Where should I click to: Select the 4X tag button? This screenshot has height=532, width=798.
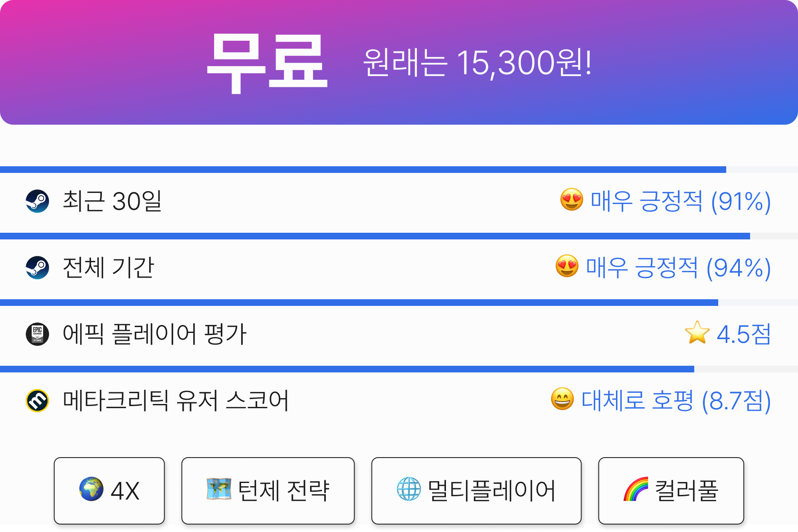109,491
